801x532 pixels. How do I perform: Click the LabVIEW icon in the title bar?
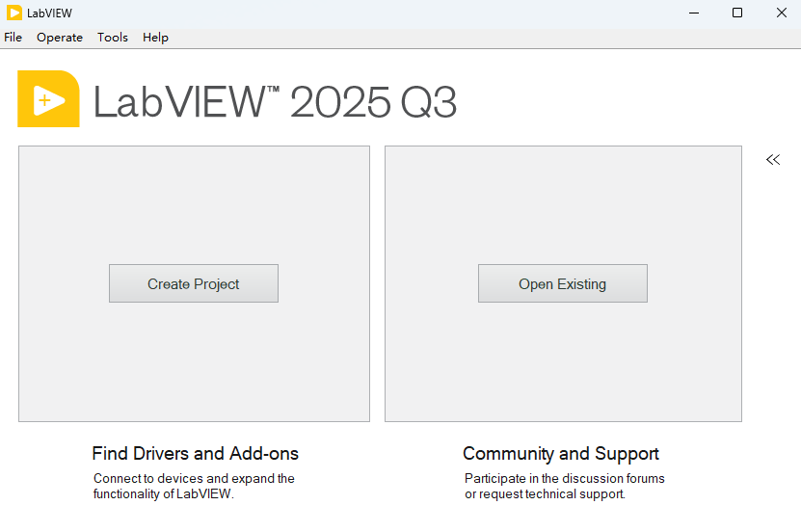[x=14, y=13]
